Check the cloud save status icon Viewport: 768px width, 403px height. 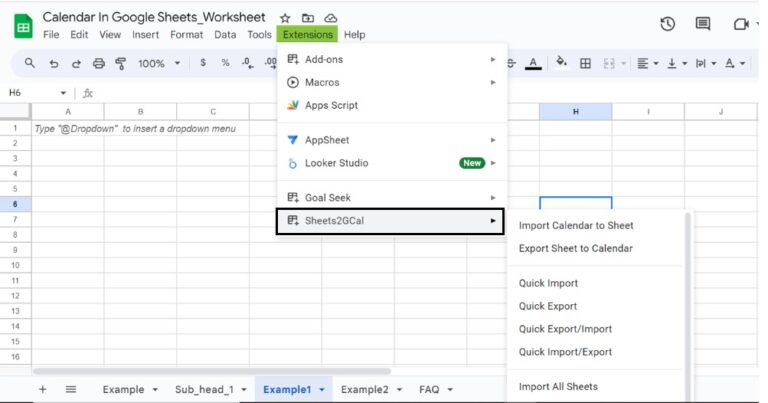pos(331,18)
